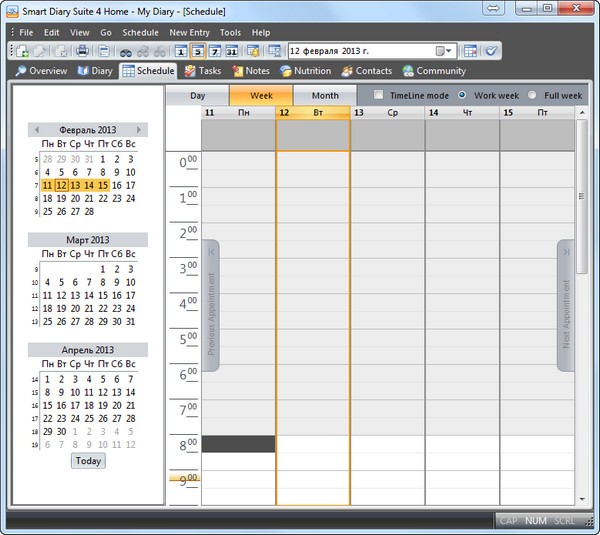Click the New Entry toolbar icon
The image size is (600, 535).
pyautogui.click(x=22, y=51)
